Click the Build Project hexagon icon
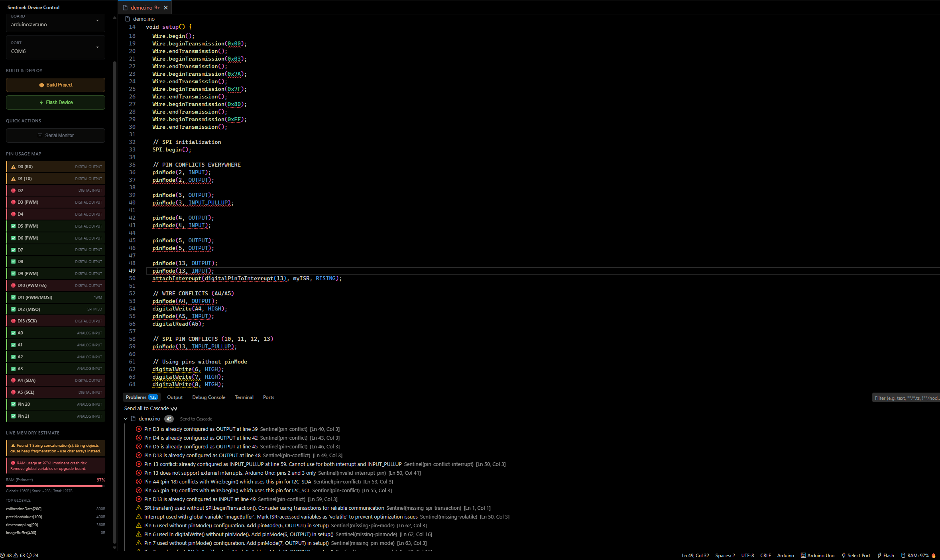Screen dimensions: 940x560 (x=41, y=85)
